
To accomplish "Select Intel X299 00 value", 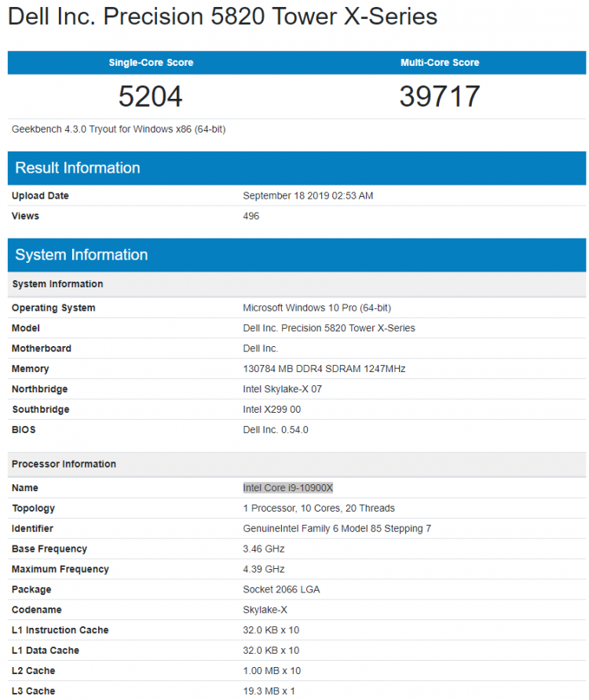I will (x=271, y=410).
